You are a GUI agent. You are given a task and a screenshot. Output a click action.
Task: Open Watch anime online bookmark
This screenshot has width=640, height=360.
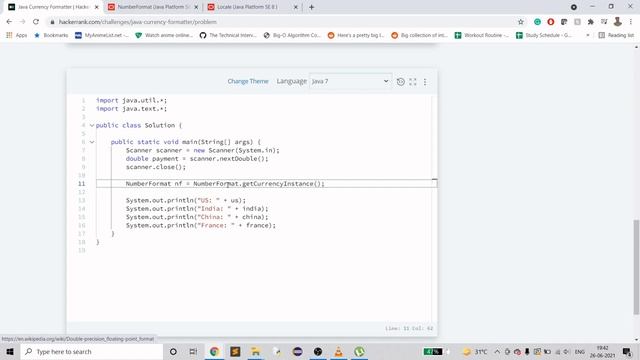164,36
